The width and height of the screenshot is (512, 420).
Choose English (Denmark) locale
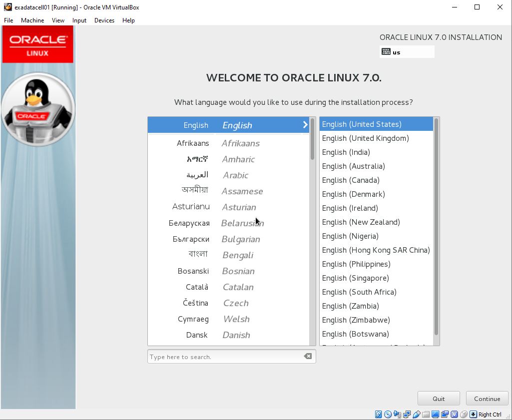click(x=376, y=194)
